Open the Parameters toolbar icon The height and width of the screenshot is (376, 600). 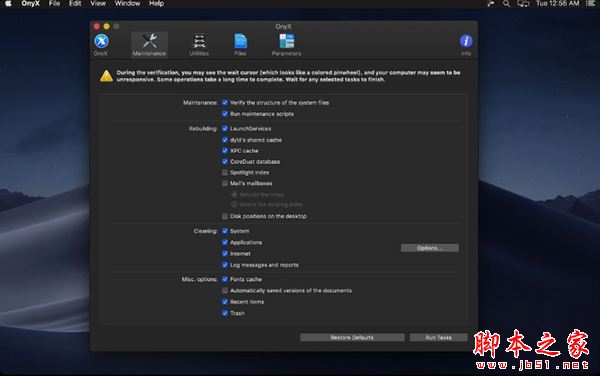(286, 45)
